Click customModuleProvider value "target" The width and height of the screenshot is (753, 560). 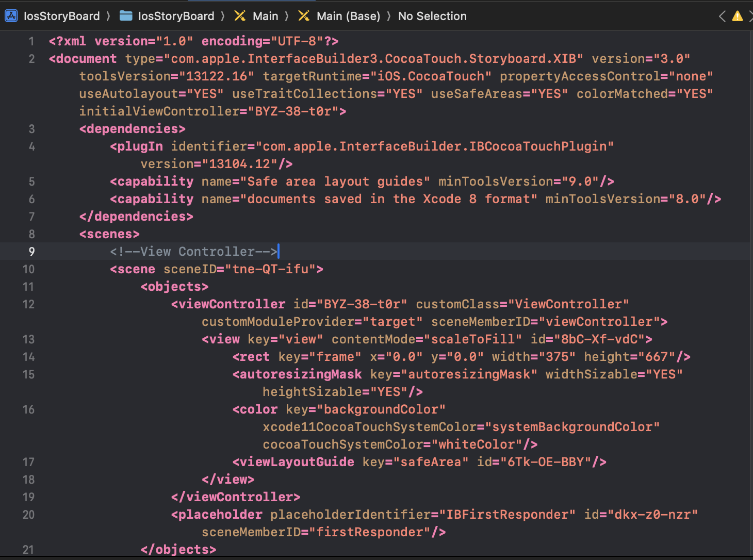pyautogui.click(x=392, y=322)
